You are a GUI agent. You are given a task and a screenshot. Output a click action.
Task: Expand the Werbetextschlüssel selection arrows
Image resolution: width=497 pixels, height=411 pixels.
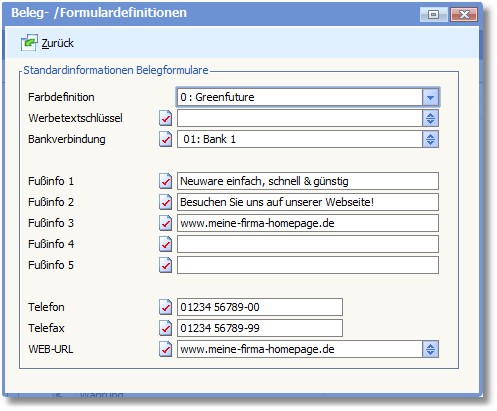[x=430, y=118]
